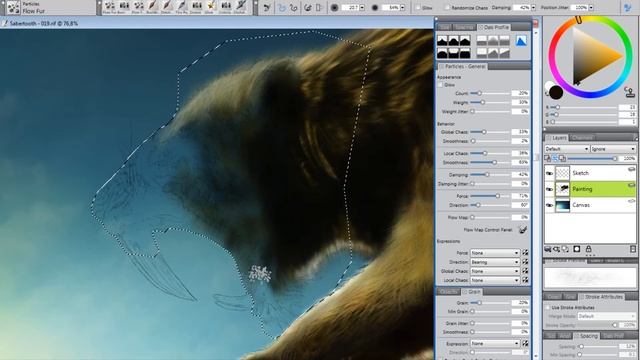Screen dimensions: 640x360
Task: Switch to the Layers tab
Action: pos(557,138)
